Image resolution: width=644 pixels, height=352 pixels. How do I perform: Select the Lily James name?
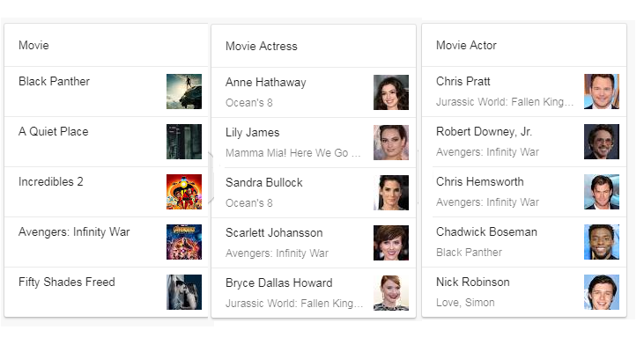pyautogui.click(x=252, y=133)
